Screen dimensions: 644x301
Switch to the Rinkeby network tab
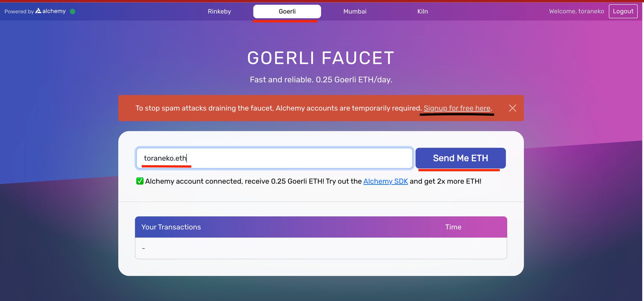219,11
